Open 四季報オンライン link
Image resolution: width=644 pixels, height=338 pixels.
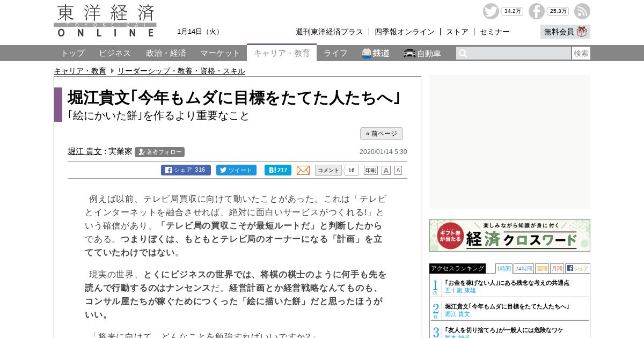click(x=405, y=32)
